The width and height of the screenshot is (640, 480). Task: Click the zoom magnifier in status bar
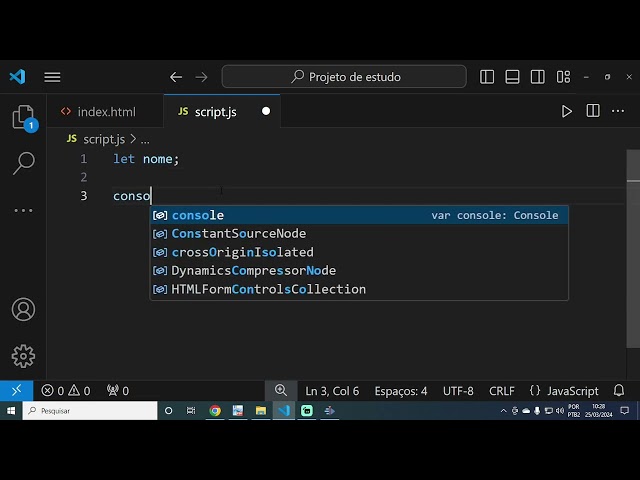pyautogui.click(x=281, y=391)
